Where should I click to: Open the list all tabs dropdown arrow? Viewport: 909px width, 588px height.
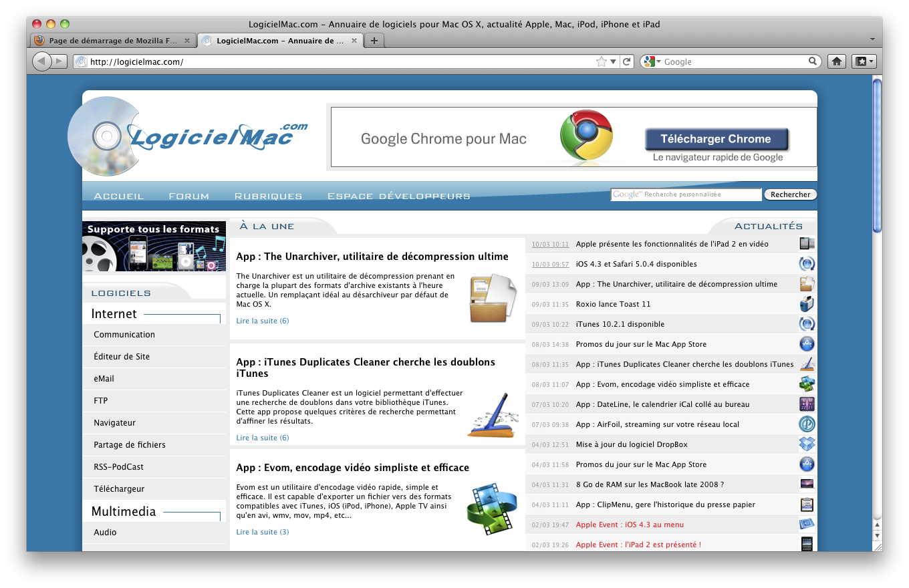[x=872, y=39]
